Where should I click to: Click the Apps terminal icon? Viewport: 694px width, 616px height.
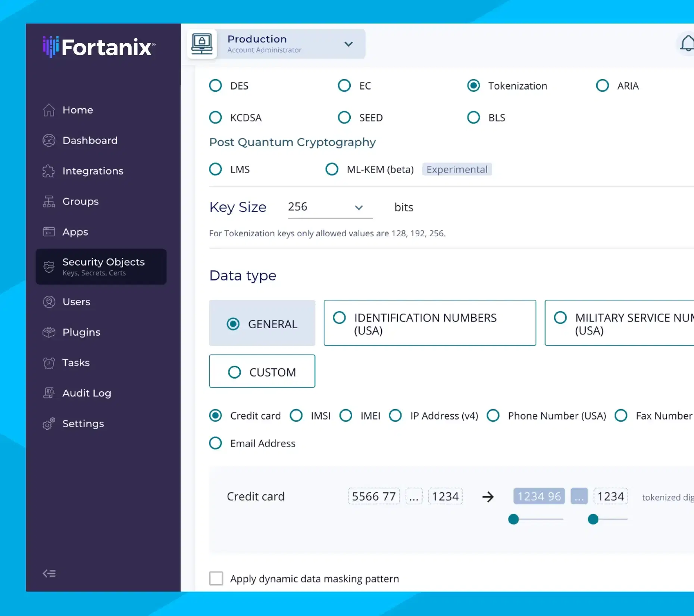coord(49,232)
